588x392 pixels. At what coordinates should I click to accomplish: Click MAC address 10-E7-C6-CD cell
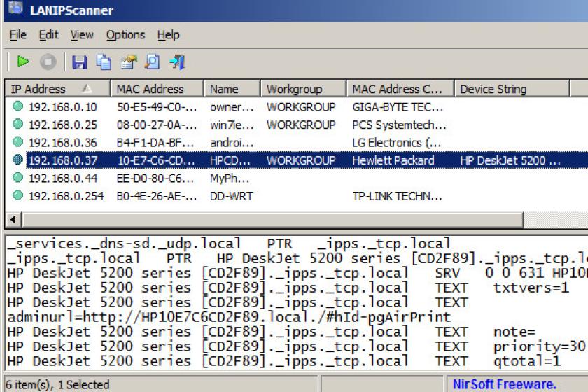pyautogui.click(x=156, y=160)
